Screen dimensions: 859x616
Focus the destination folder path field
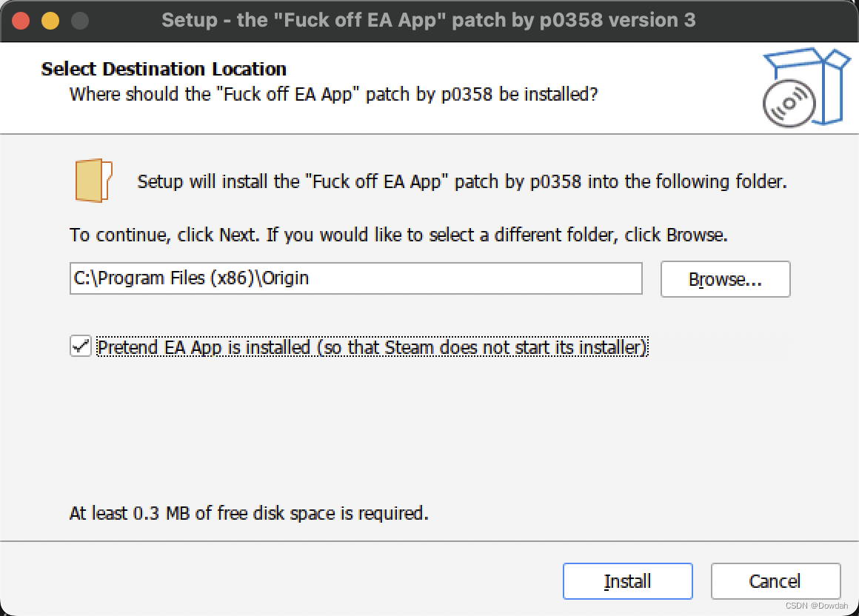355,278
